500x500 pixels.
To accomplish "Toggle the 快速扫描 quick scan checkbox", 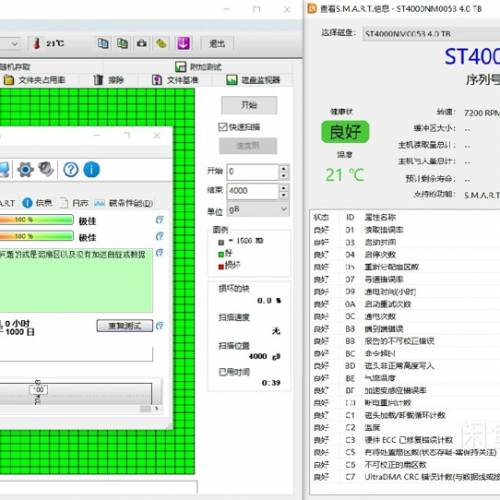I will (x=223, y=127).
